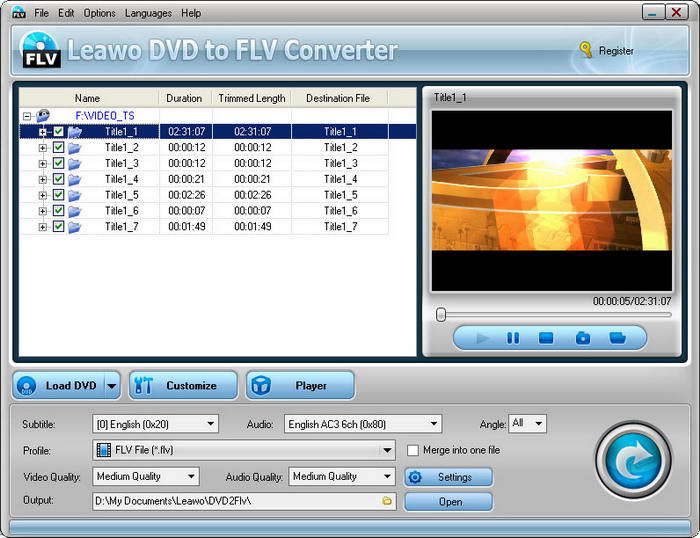The image size is (700, 538).
Task: Click the folder icon of Title1_3
Action: [x=75, y=163]
